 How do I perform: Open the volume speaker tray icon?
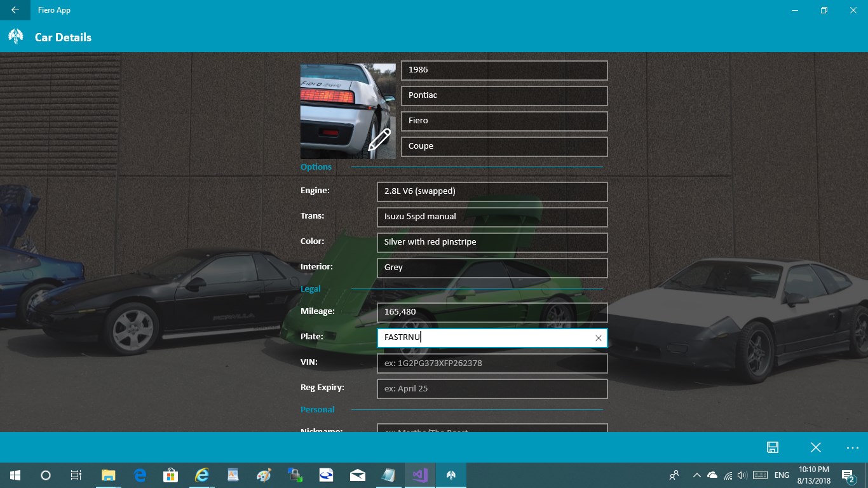[x=742, y=475]
